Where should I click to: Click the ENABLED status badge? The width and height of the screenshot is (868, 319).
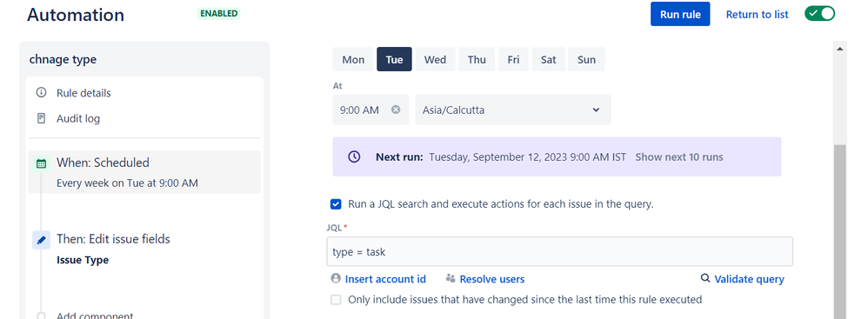[218, 13]
